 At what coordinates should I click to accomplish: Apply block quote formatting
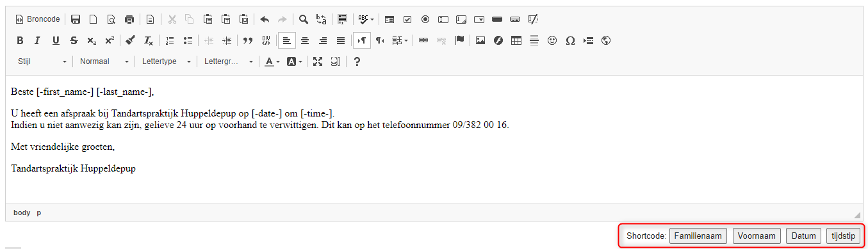coord(247,40)
